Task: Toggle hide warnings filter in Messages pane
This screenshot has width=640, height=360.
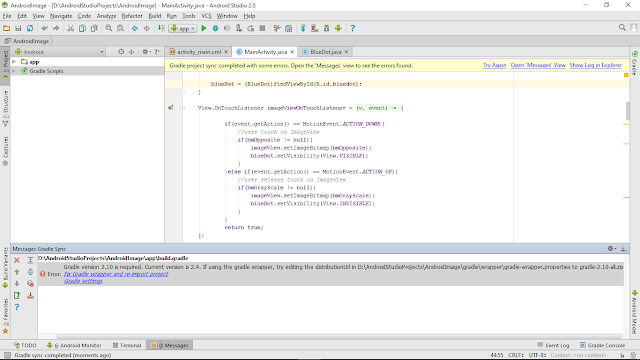Action: [30, 283]
